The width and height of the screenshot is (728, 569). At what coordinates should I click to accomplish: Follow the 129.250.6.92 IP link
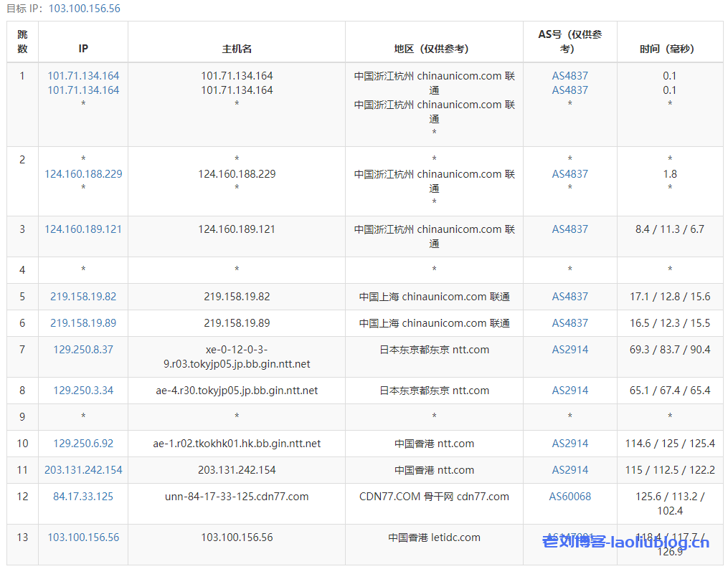click(x=83, y=444)
